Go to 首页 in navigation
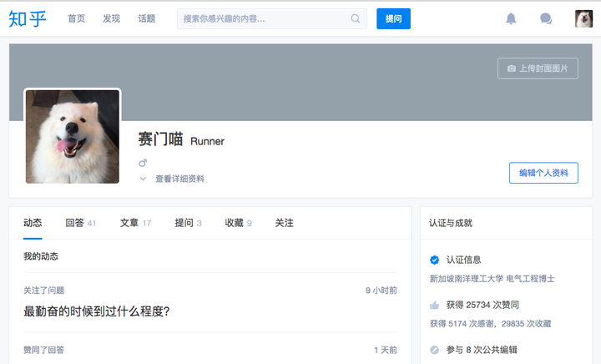601x364 pixels. point(76,18)
